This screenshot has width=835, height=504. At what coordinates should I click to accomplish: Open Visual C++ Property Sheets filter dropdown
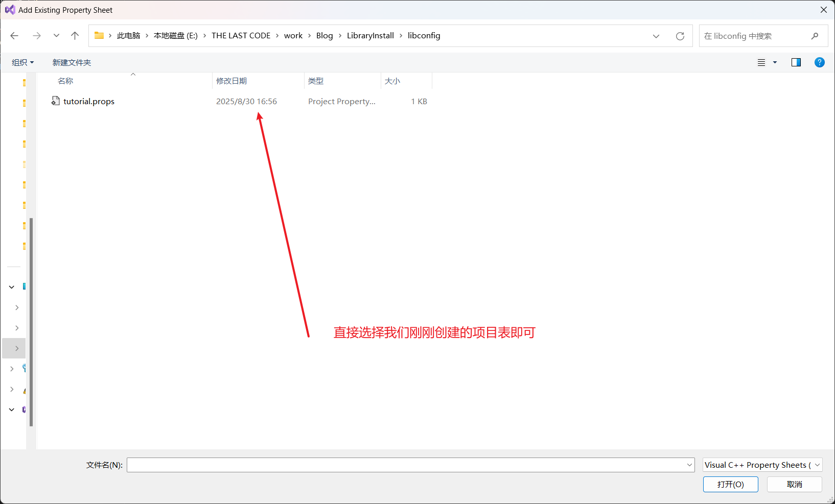tap(762, 465)
